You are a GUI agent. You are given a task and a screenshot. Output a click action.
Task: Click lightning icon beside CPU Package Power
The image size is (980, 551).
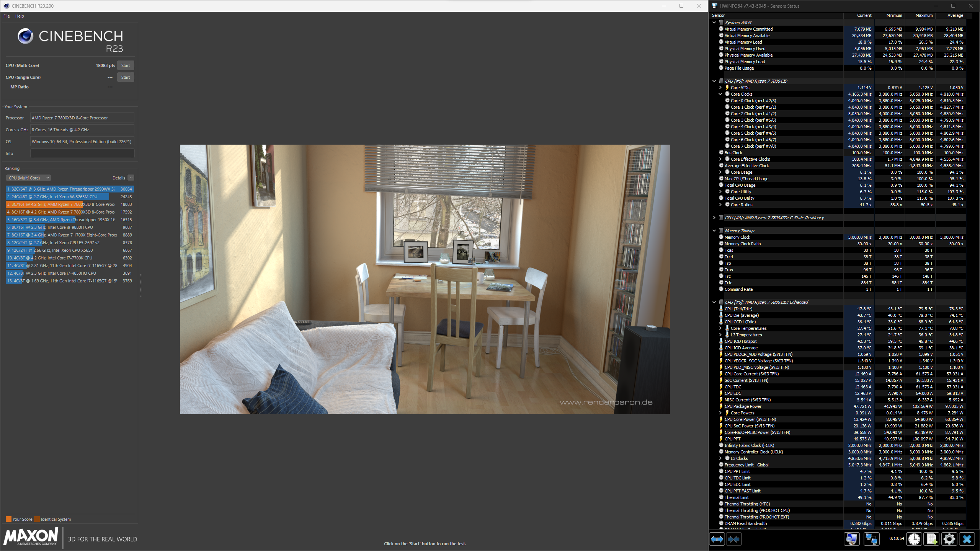click(721, 406)
